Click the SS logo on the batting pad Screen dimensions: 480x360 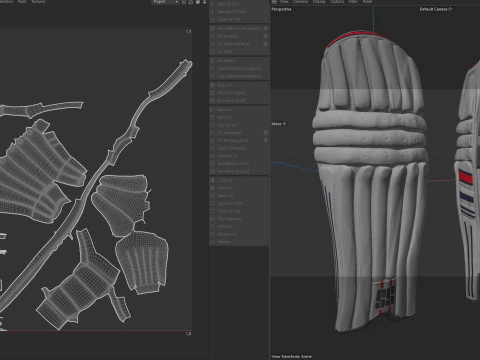click(385, 298)
